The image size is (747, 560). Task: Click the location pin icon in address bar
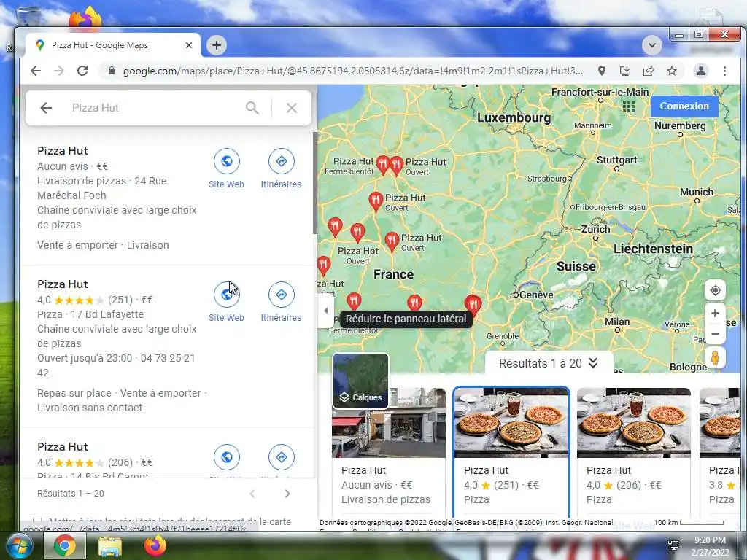602,71
